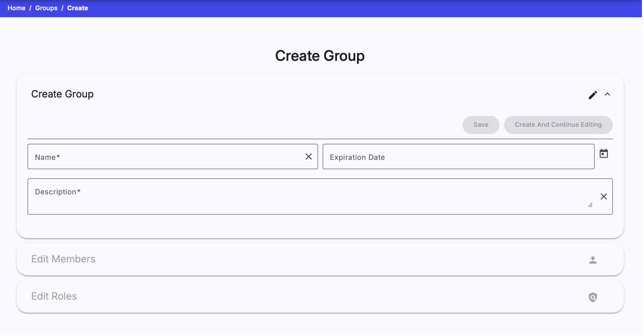The width and height of the screenshot is (644, 336).
Task: Expand the Edit Roles section
Action: click(54, 296)
